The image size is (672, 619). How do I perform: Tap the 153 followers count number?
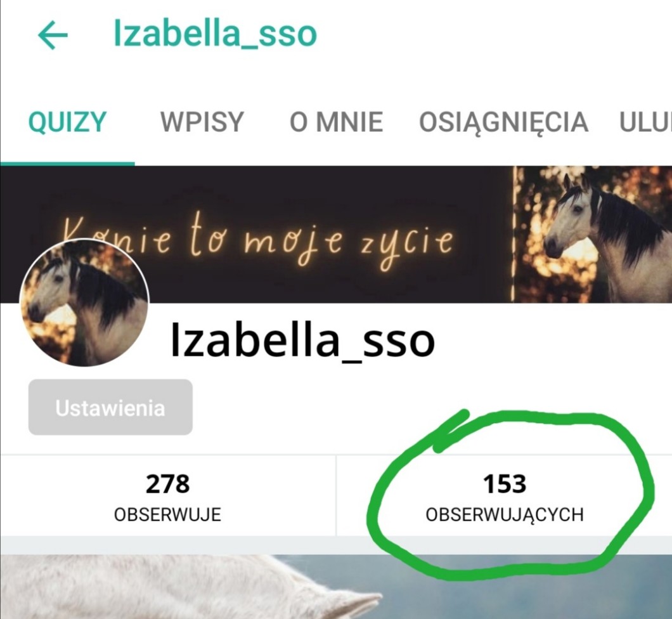pos(505,484)
